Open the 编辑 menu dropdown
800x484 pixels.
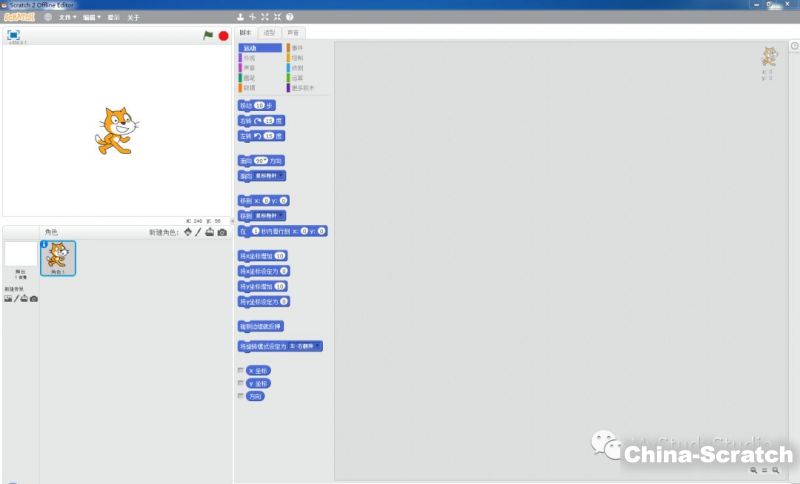point(91,17)
